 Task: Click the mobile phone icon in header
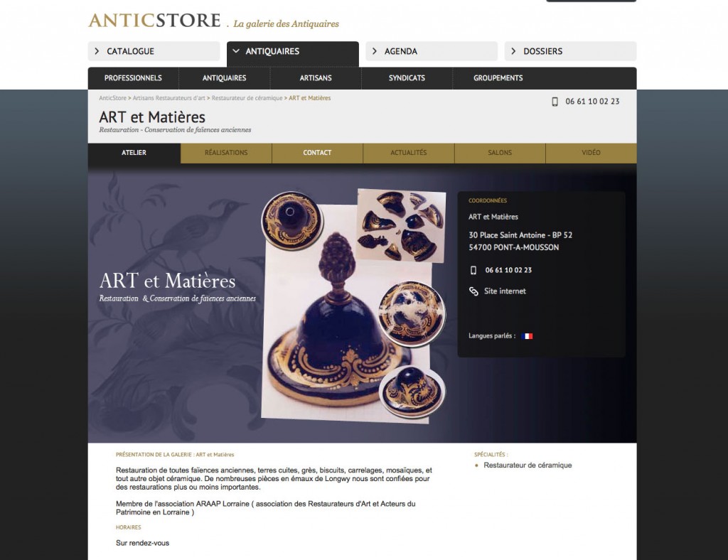coord(555,102)
